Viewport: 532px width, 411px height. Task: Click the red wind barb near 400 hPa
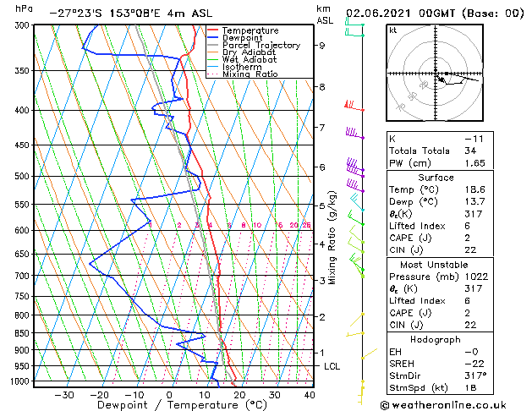354,106
